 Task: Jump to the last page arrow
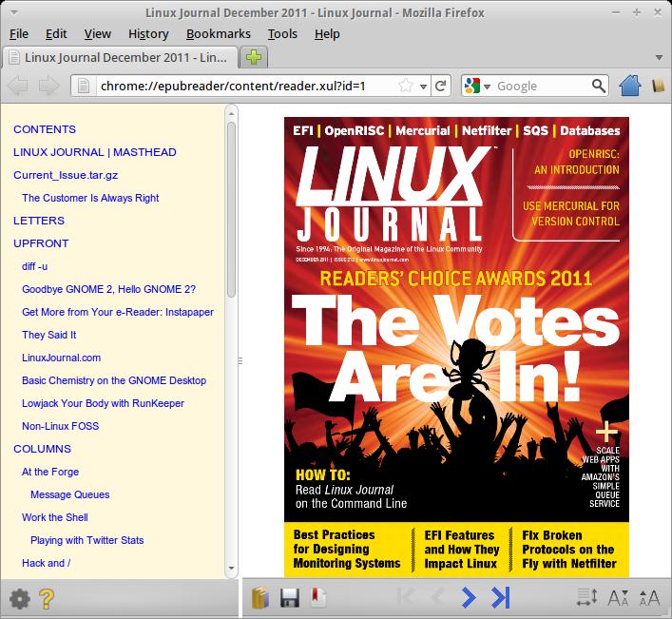pos(500,598)
